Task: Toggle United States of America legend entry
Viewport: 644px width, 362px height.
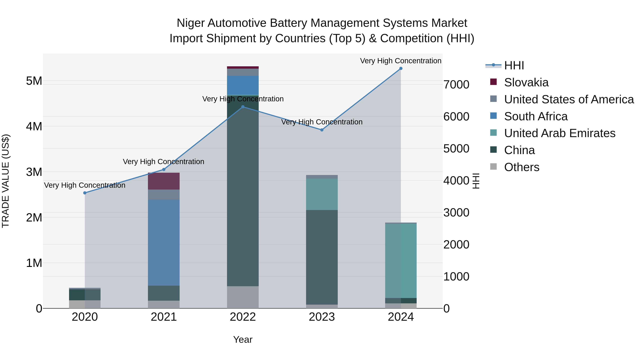Action: click(562, 99)
